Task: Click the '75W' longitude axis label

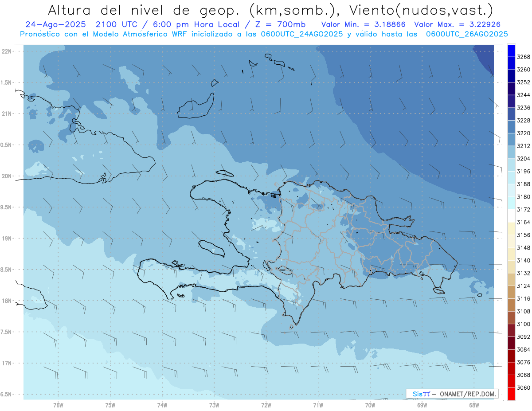Action: [110, 405]
